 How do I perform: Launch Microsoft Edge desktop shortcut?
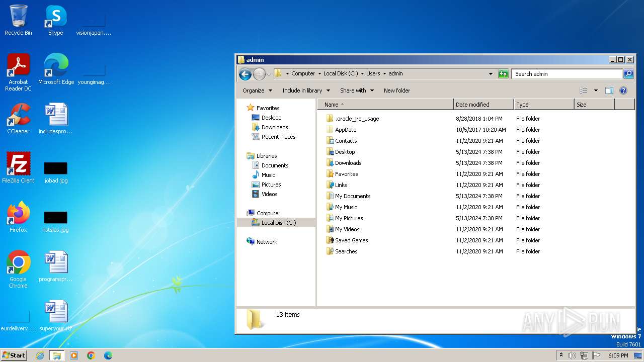pos(56,69)
